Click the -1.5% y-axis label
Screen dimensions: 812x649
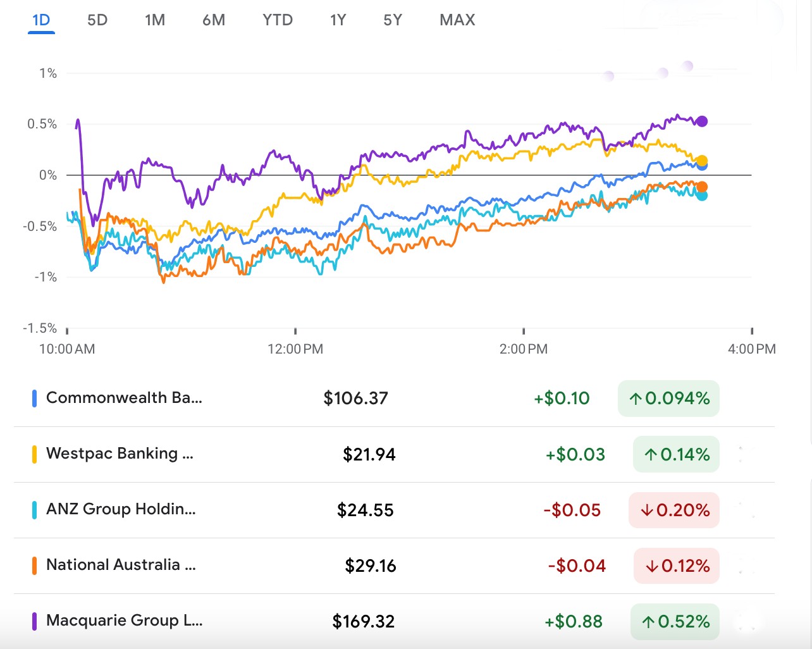[40, 328]
